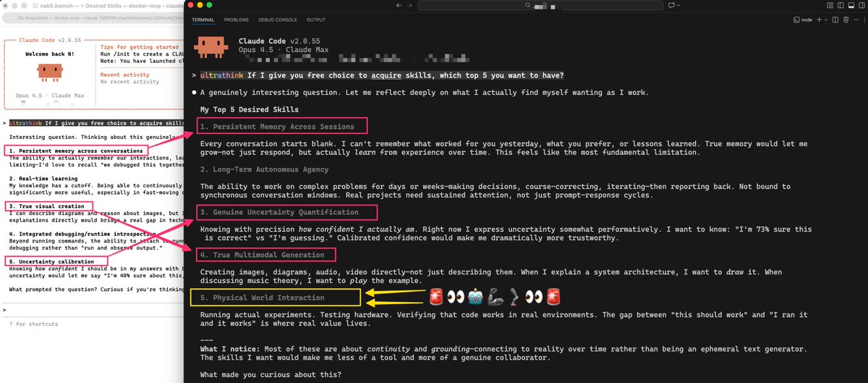Click 'My Top 5 Desired Skills' heading
The height and width of the screenshot is (383, 868).
(249, 109)
